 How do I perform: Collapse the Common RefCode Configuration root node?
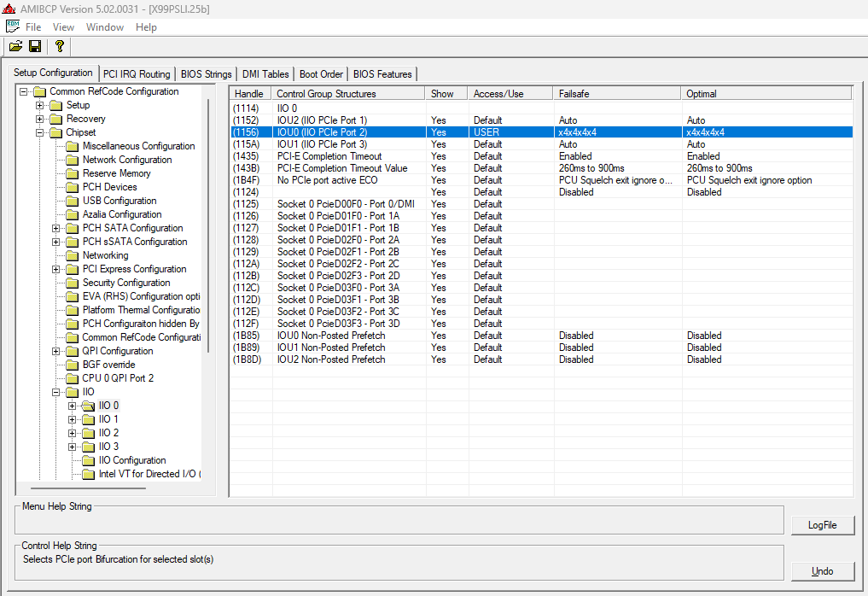[23, 91]
